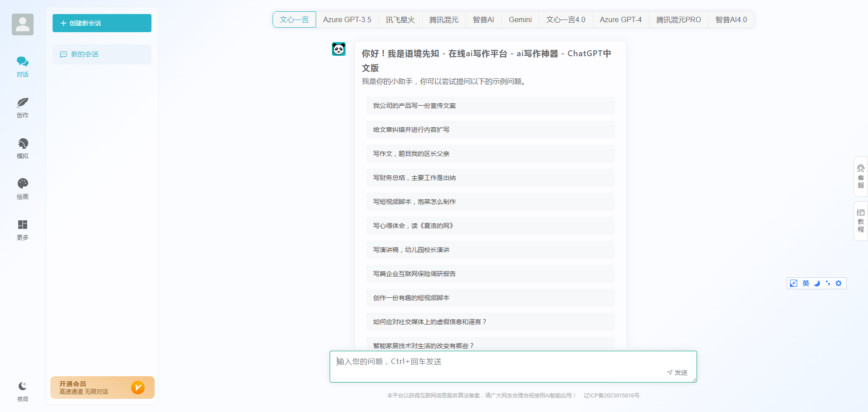Toggle full-width mode moon in IME bar

point(816,283)
